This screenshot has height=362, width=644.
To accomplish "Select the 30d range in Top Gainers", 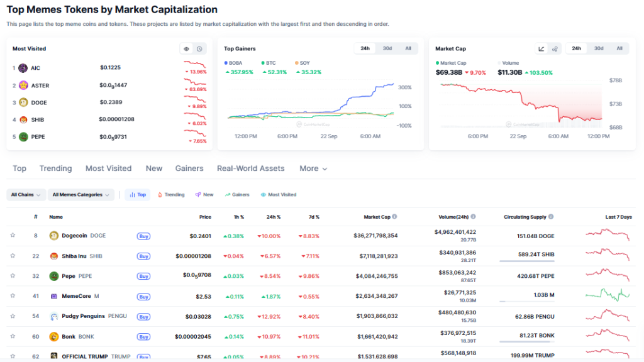I will point(387,48).
